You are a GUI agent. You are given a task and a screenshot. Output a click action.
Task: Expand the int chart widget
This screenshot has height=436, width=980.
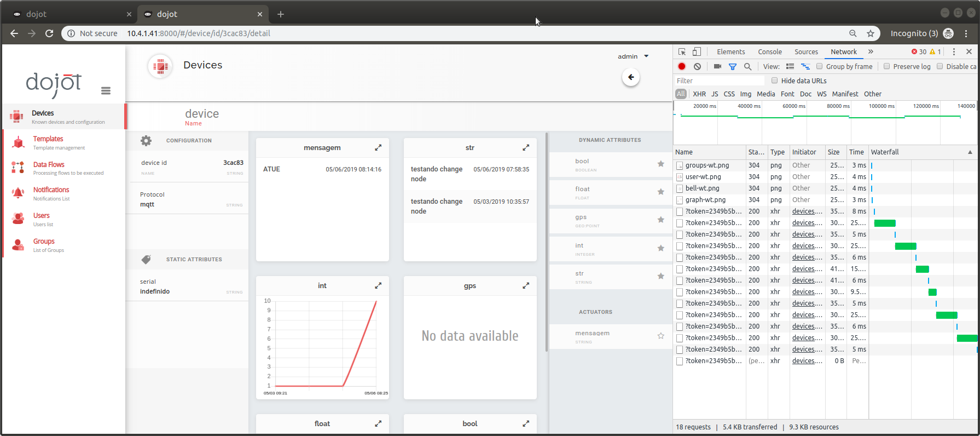point(378,286)
